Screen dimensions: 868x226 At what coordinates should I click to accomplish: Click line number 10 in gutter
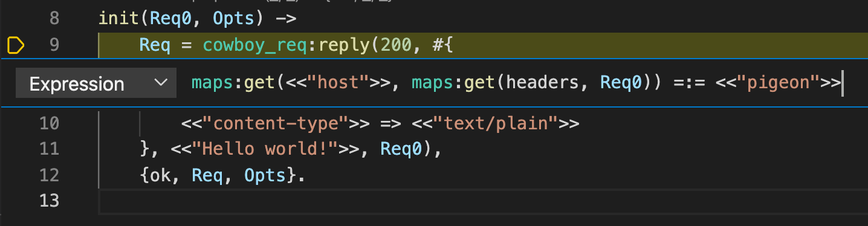click(x=50, y=124)
